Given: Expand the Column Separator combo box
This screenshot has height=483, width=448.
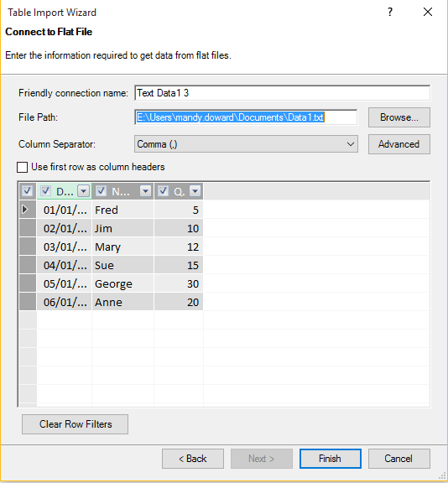Looking at the screenshot, I should [x=246, y=144].
